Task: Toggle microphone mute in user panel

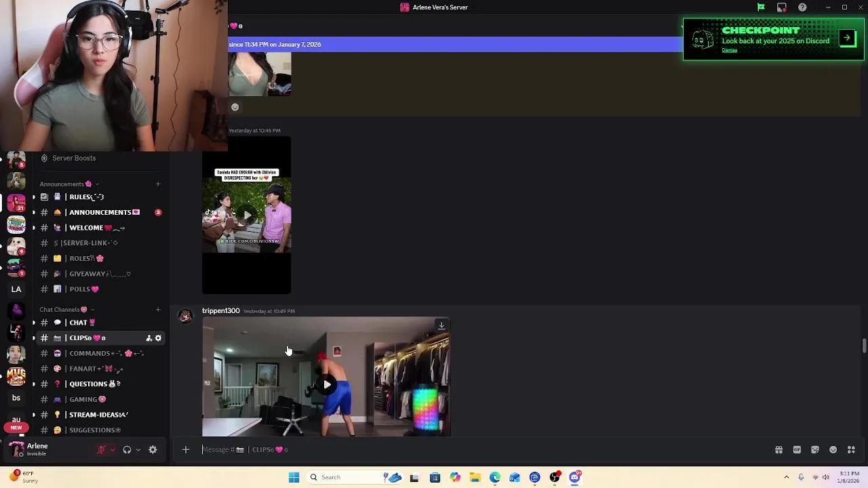Action: tap(102, 449)
